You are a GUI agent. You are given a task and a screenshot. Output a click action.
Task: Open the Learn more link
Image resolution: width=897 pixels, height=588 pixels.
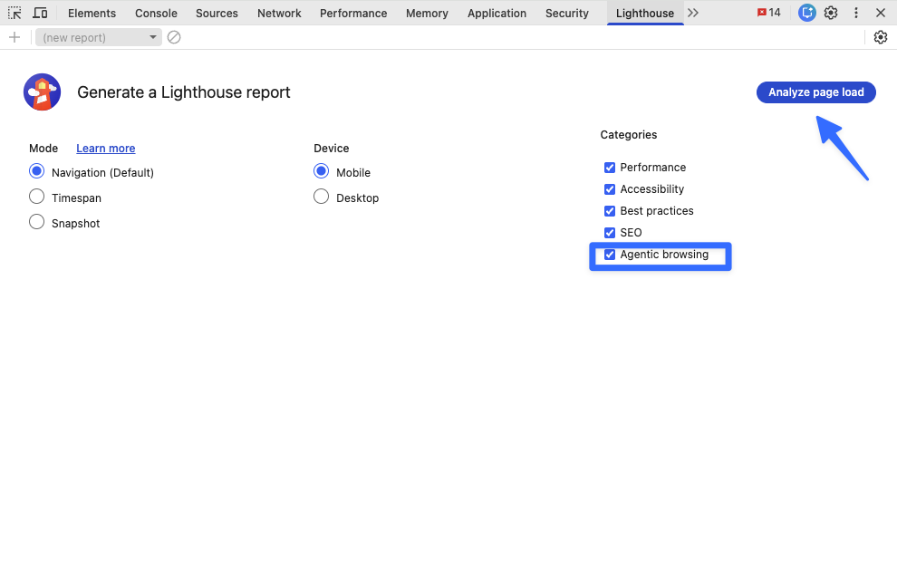pyautogui.click(x=106, y=149)
